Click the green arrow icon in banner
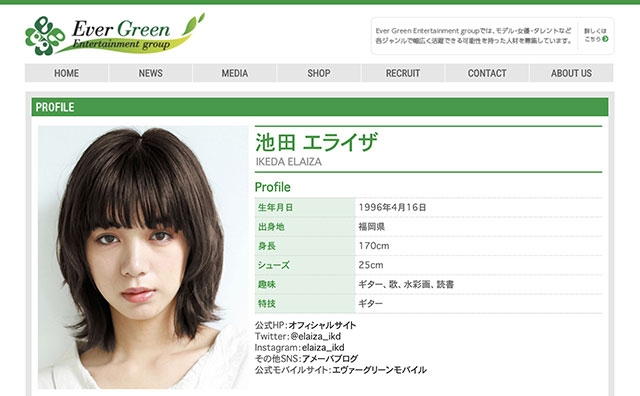This screenshot has width=640, height=396. 605,39
